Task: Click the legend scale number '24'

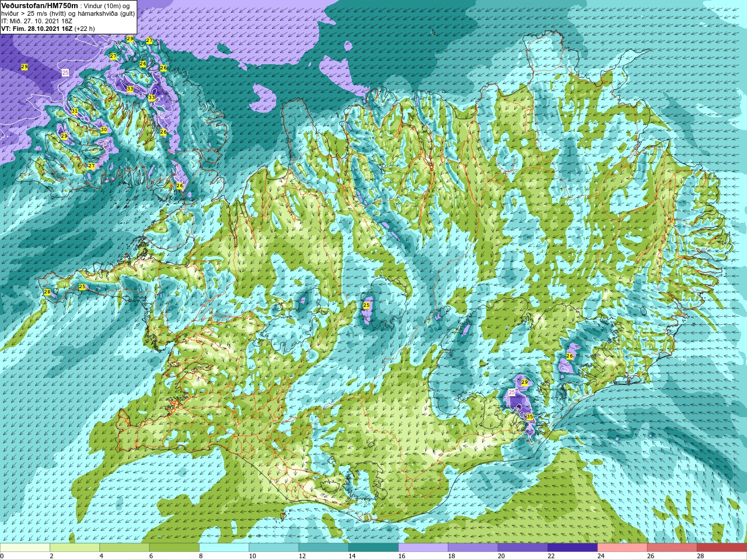Action: [601, 556]
